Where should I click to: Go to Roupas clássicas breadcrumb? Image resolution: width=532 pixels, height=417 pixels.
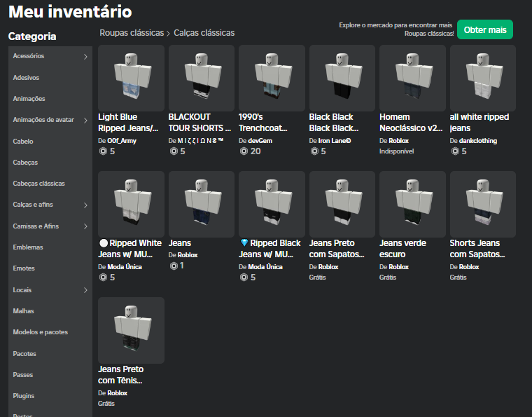tap(132, 33)
